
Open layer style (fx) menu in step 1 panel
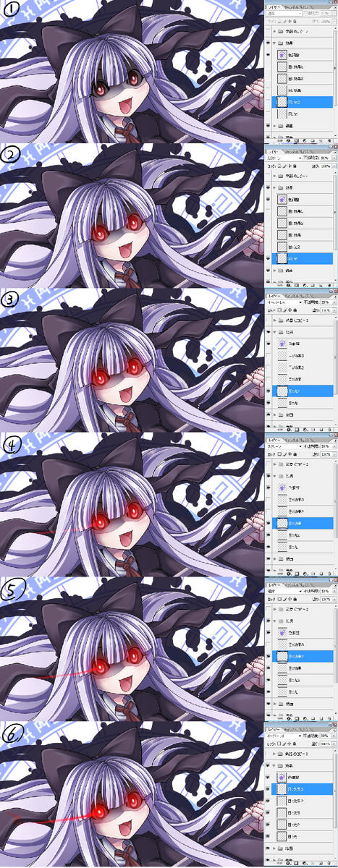point(288,140)
